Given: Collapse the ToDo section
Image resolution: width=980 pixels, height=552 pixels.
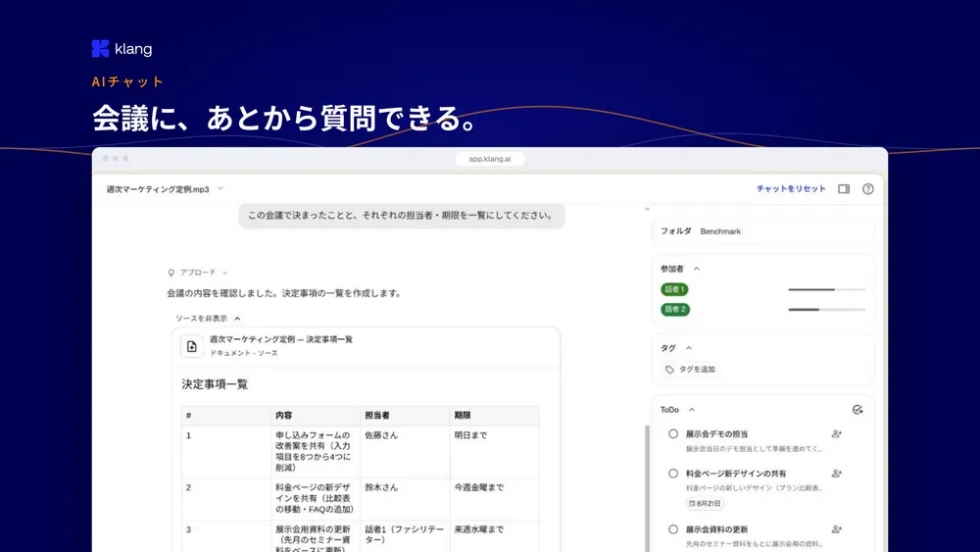Looking at the screenshot, I should [x=692, y=410].
